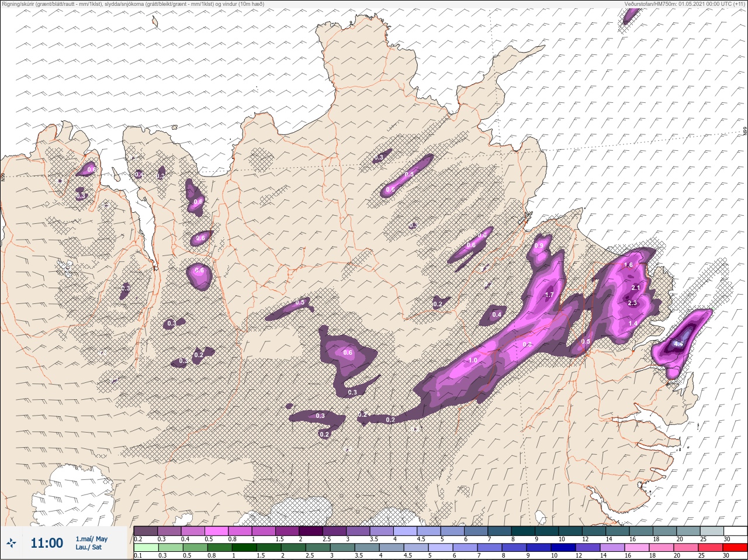Viewport: 748px width, 560px height.
Task: Click the 1.0 precipitation value on the map
Action: (473, 360)
